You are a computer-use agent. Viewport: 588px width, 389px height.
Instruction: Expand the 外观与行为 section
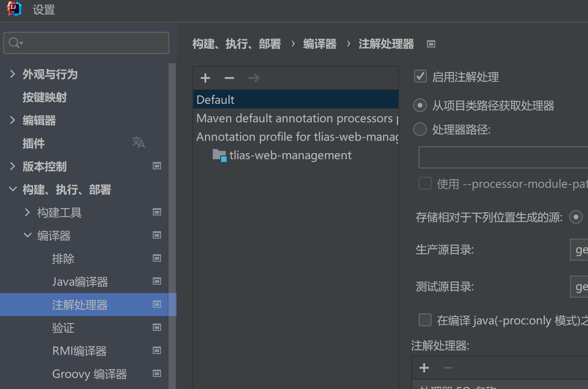12,74
